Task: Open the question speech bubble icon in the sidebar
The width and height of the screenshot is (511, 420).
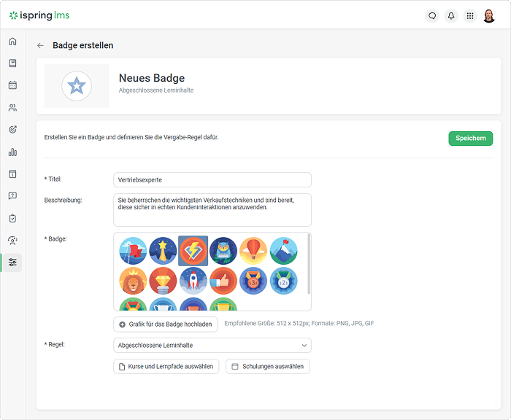Action: [12, 195]
